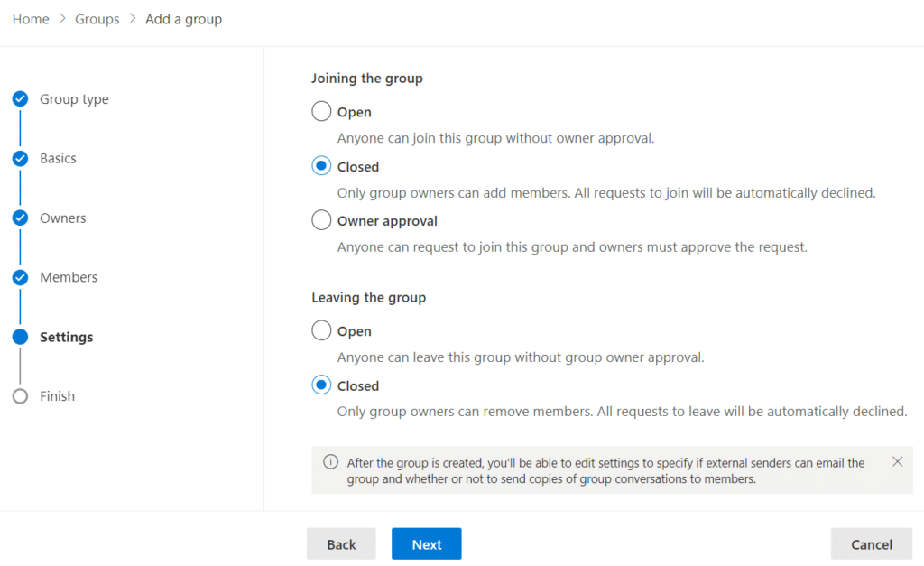Image resolution: width=924 pixels, height=566 pixels.
Task: Click the Next button
Action: (x=426, y=544)
